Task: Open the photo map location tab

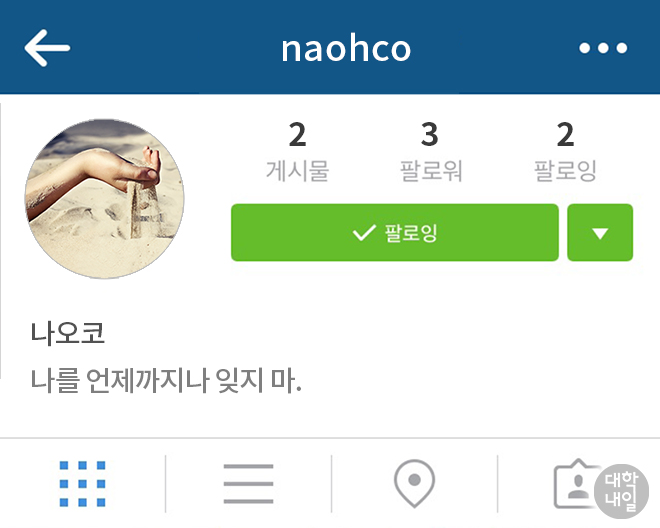Action: pyautogui.click(x=414, y=483)
